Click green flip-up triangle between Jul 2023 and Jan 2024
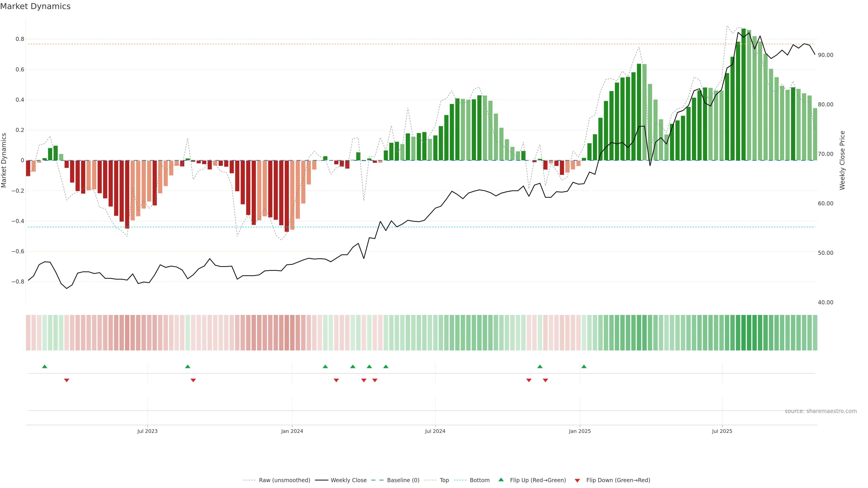The image size is (868, 488). (x=188, y=366)
